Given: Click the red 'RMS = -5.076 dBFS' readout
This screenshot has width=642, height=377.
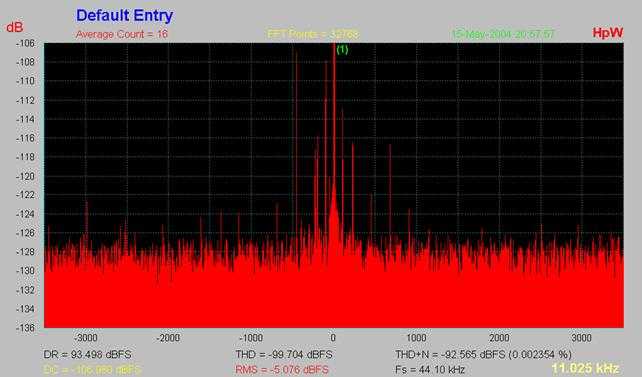Looking at the screenshot, I should coord(282,370).
